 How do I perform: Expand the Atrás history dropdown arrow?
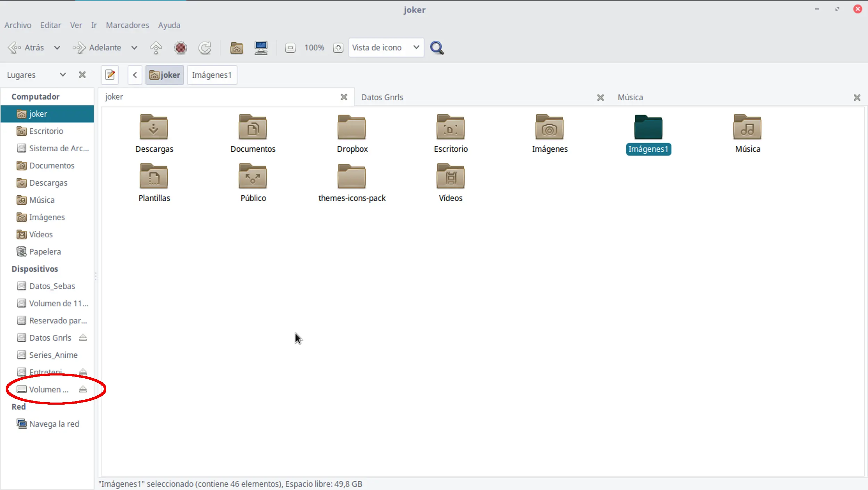(57, 48)
